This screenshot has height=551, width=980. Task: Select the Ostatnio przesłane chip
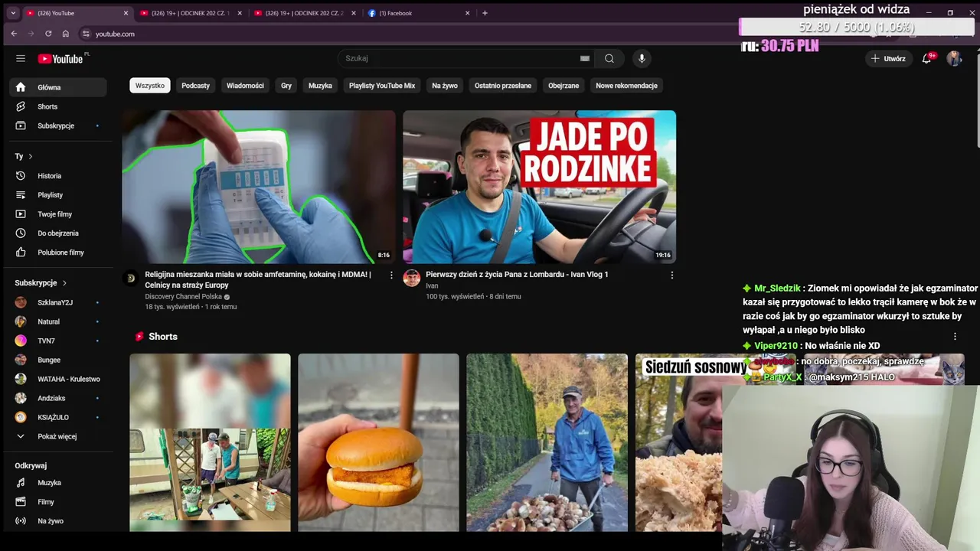click(x=503, y=86)
